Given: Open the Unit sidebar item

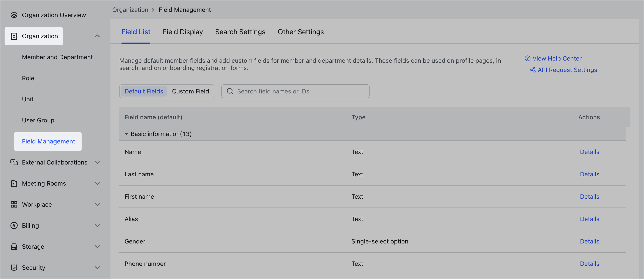Looking at the screenshot, I should (27, 99).
